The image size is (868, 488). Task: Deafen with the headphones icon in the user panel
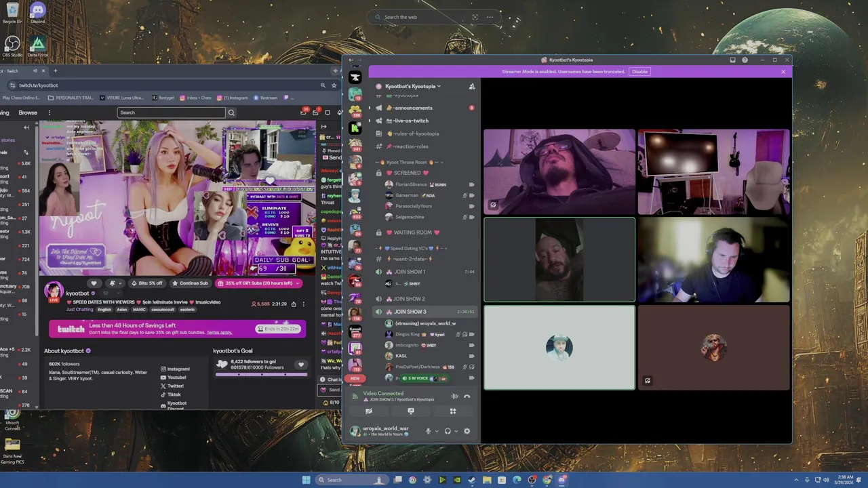coord(448,431)
